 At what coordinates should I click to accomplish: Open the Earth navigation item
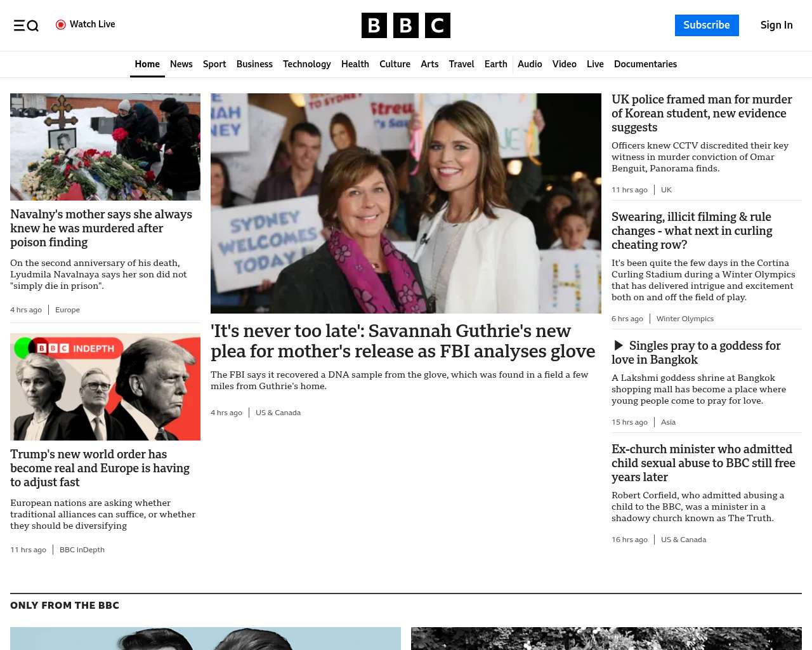click(x=495, y=64)
